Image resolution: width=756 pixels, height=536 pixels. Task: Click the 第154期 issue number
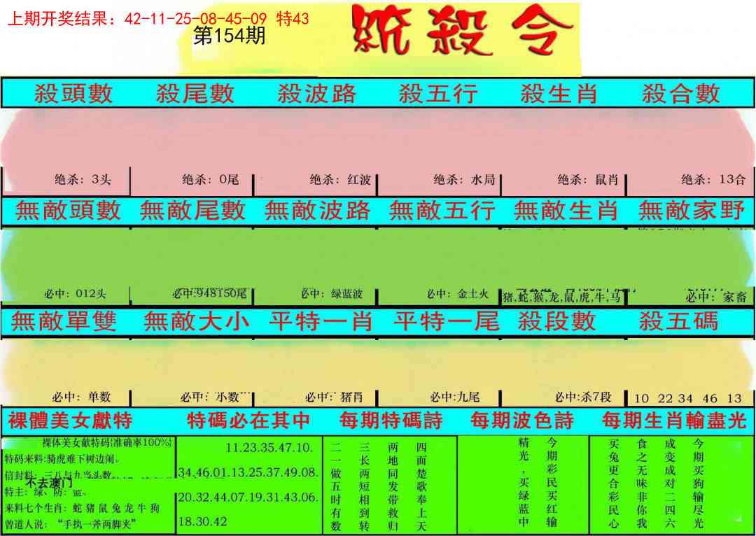coord(229,36)
